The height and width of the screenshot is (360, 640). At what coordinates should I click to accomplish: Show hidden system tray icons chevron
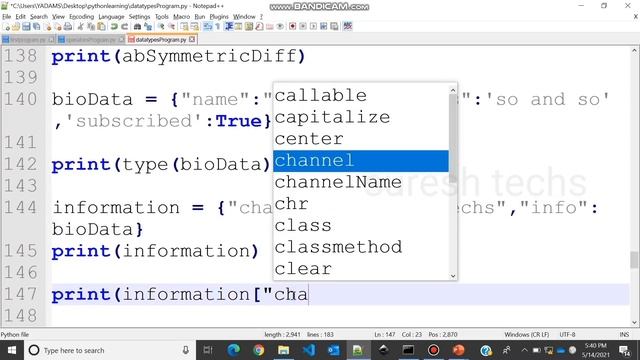(524, 350)
